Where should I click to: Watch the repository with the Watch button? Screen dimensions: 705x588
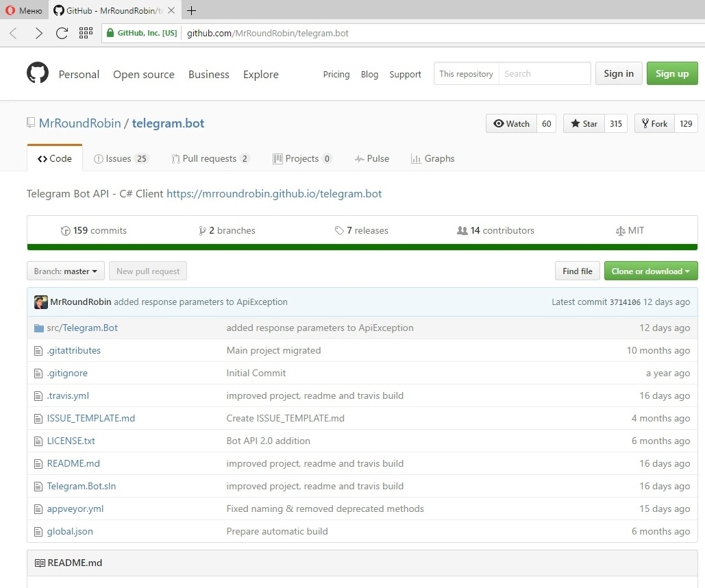tap(511, 124)
